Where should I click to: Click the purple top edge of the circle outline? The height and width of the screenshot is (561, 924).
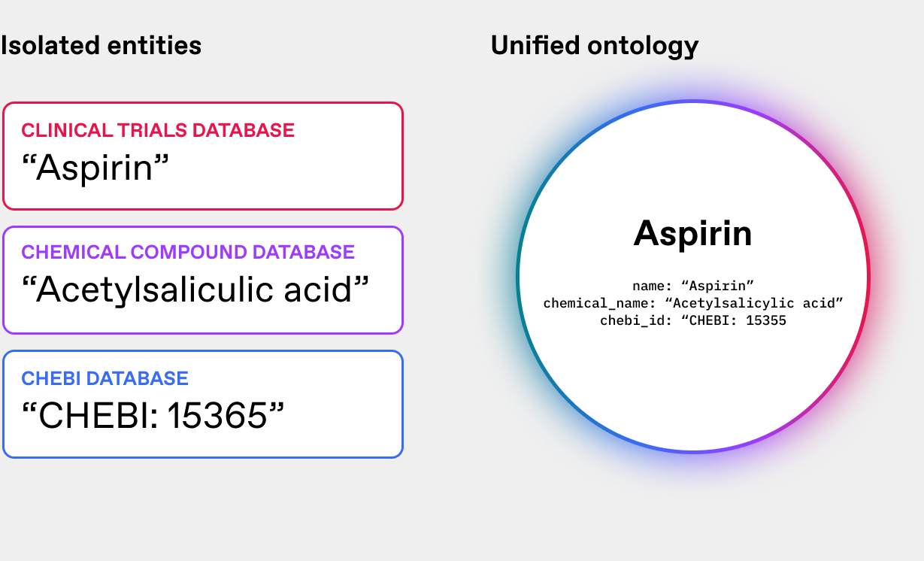coord(692,102)
